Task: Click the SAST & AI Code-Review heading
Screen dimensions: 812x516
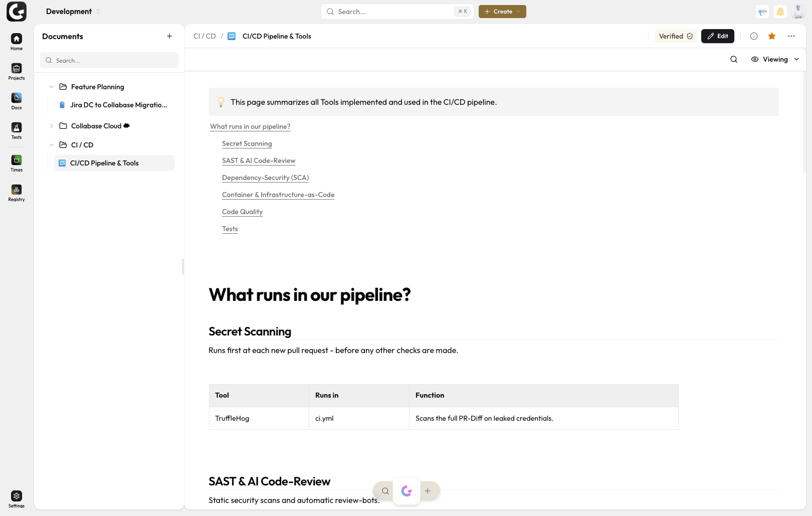Action: click(x=269, y=481)
